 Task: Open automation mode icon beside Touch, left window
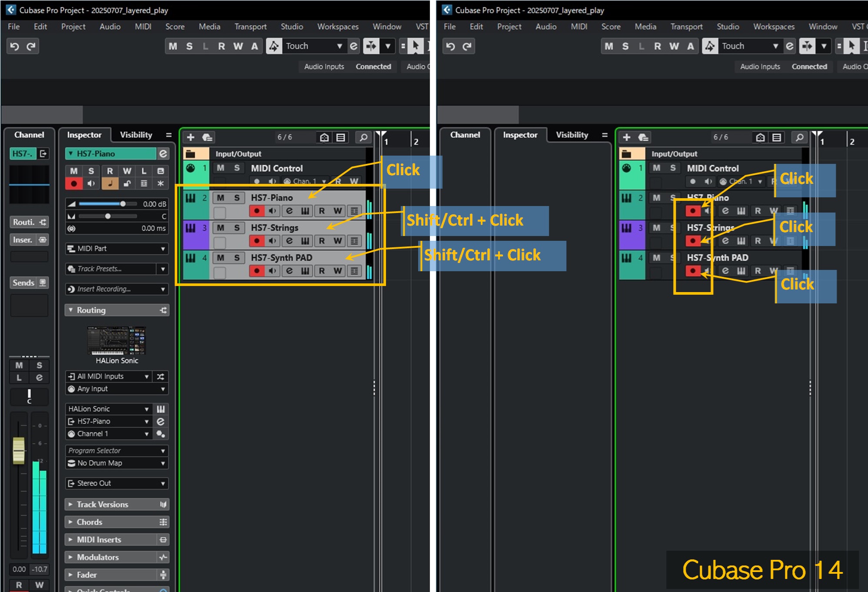click(x=273, y=46)
